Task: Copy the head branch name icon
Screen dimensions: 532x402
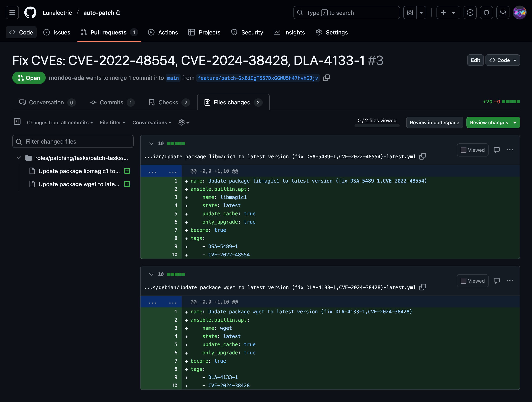Action: (326, 78)
